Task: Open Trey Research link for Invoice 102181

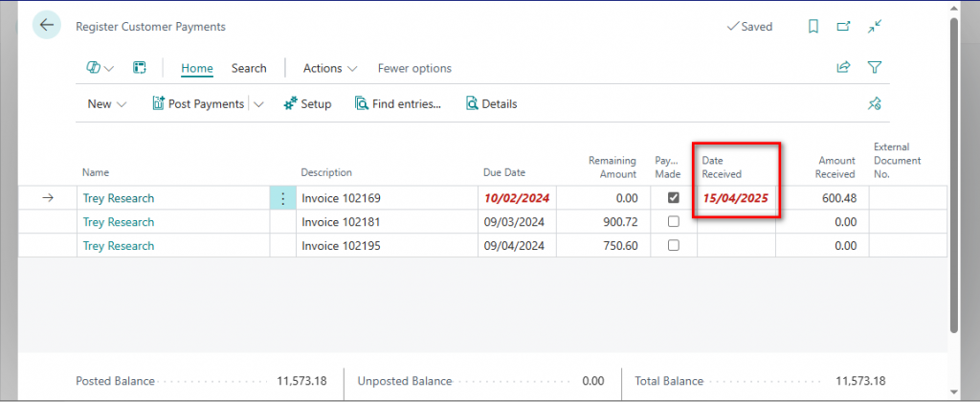Action: (x=119, y=222)
